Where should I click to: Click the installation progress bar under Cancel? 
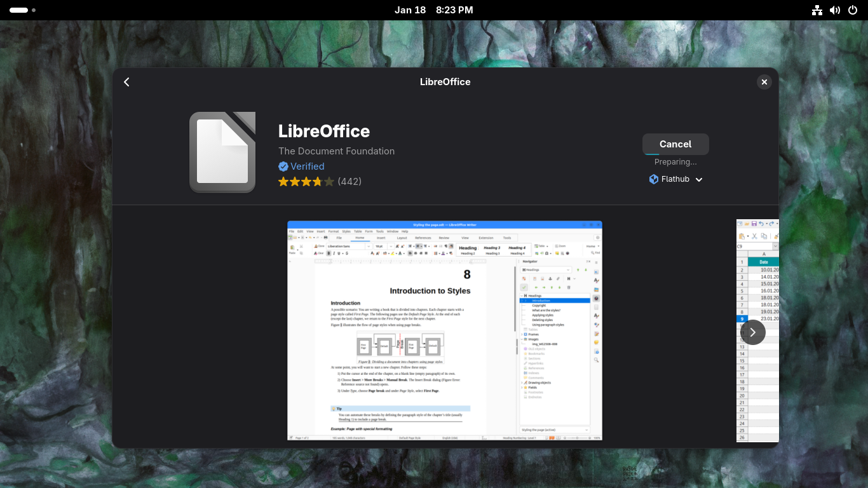675,154
